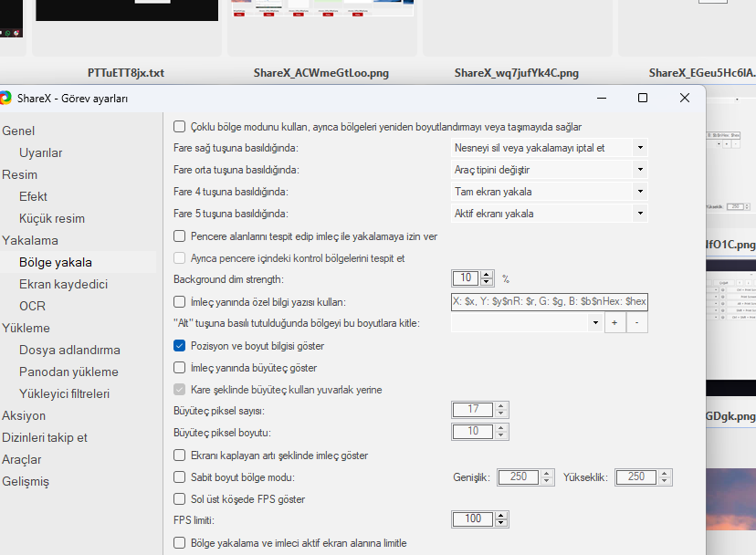
Task: Click the plus button beside Alt size dropdown
Action: click(x=614, y=323)
